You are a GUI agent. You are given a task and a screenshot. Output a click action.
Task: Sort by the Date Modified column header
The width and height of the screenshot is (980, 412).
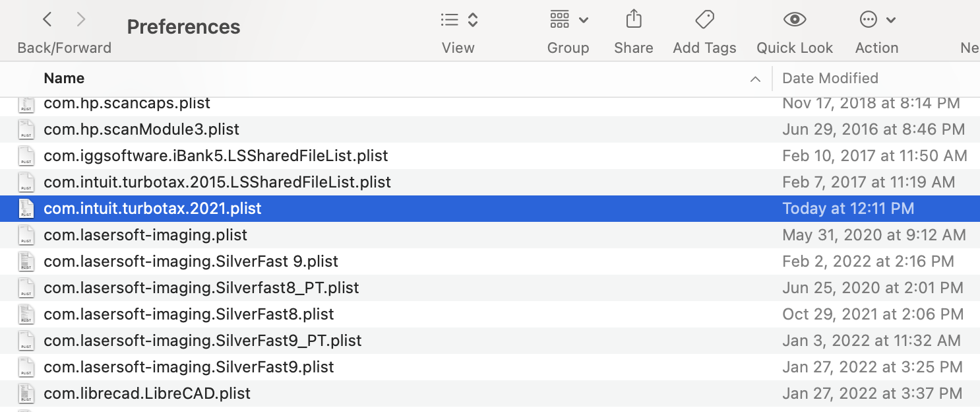coord(830,78)
